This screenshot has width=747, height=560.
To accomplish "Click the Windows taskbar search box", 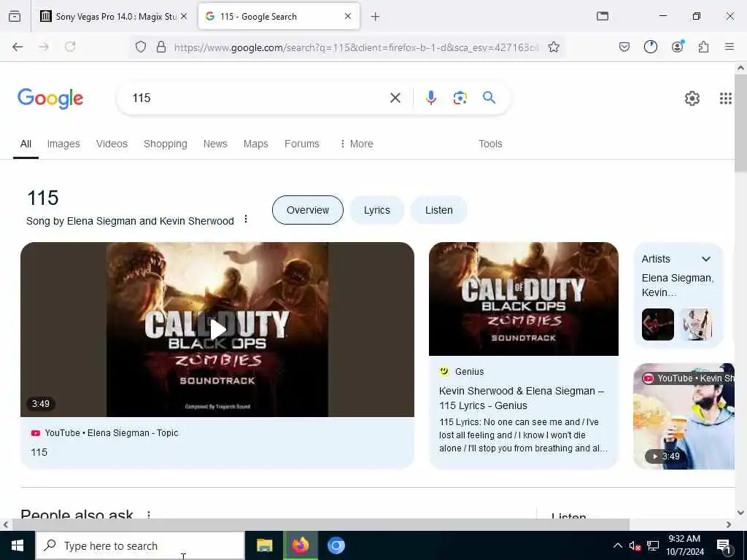I will (x=140, y=545).
